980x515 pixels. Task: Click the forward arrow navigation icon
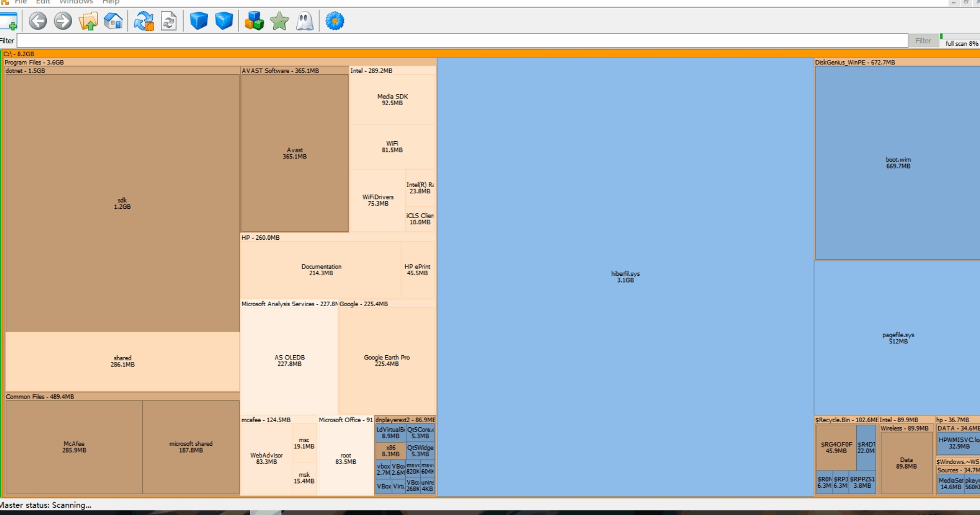click(63, 21)
